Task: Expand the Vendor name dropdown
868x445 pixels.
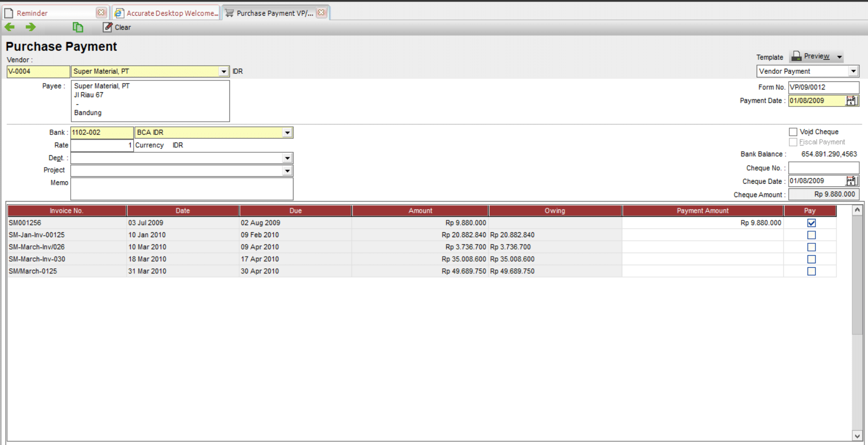Action: click(x=224, y=71)
